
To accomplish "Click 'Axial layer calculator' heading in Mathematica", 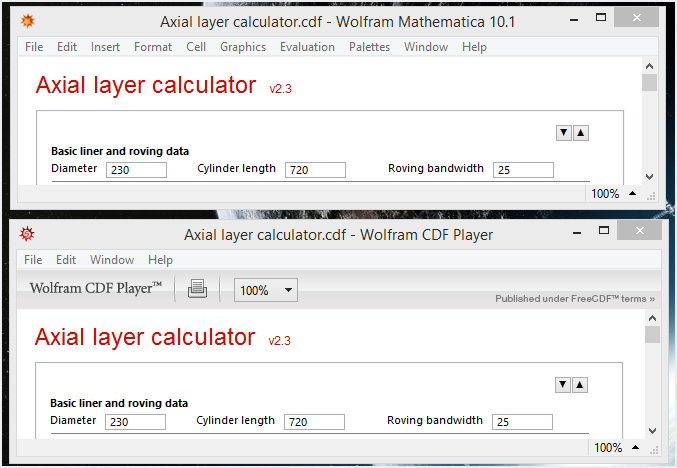I will point(146,85).
